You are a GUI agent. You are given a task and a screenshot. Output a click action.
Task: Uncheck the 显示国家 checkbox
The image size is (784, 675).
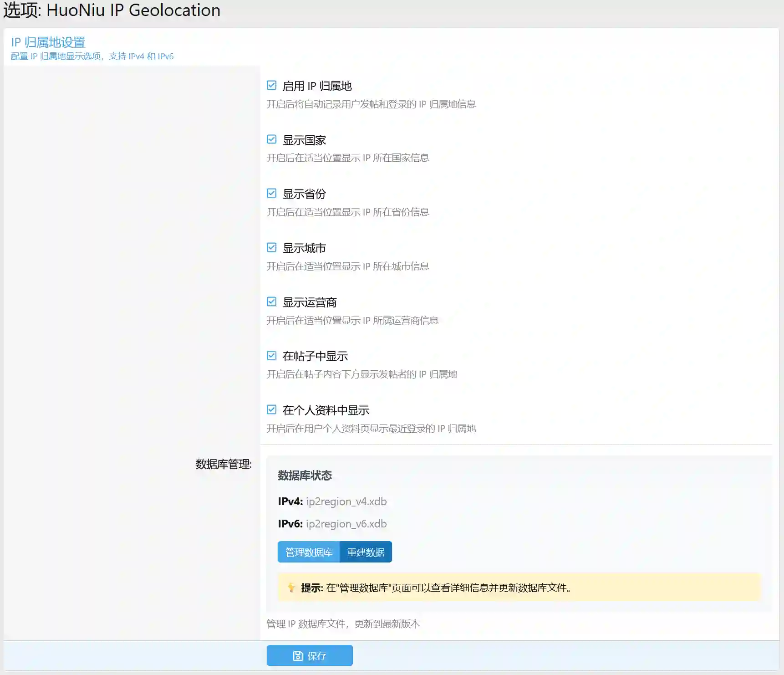coord(272,139)
